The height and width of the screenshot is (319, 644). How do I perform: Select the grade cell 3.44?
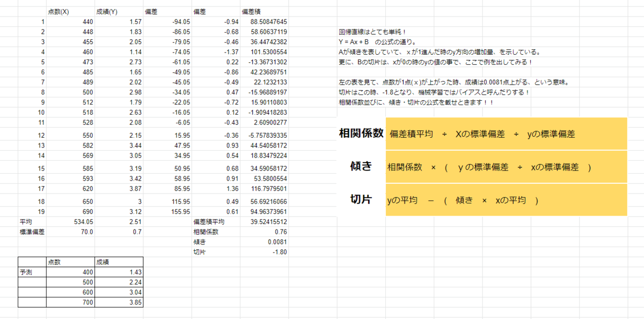119,145
